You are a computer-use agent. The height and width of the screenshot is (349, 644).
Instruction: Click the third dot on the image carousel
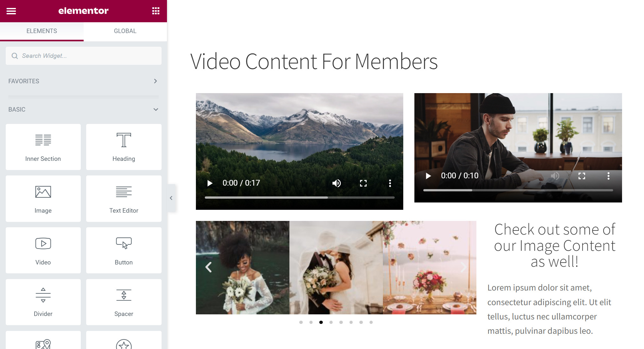coord(320,322)
